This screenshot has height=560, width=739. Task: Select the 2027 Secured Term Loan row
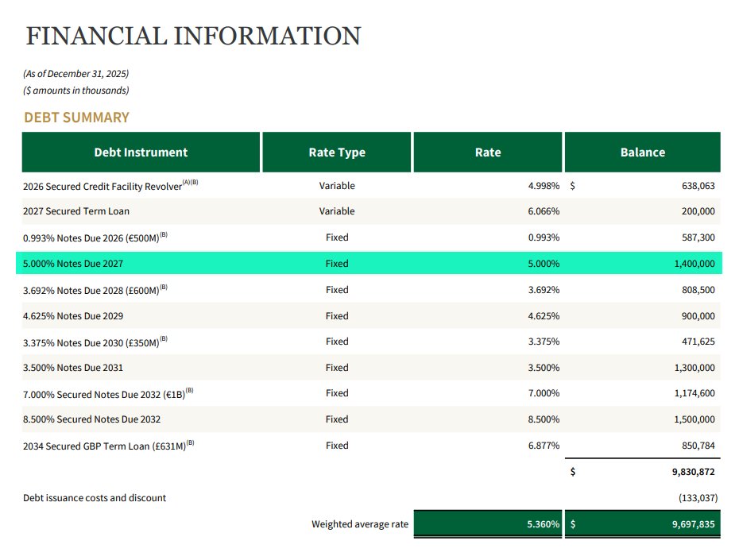[76, 211]
